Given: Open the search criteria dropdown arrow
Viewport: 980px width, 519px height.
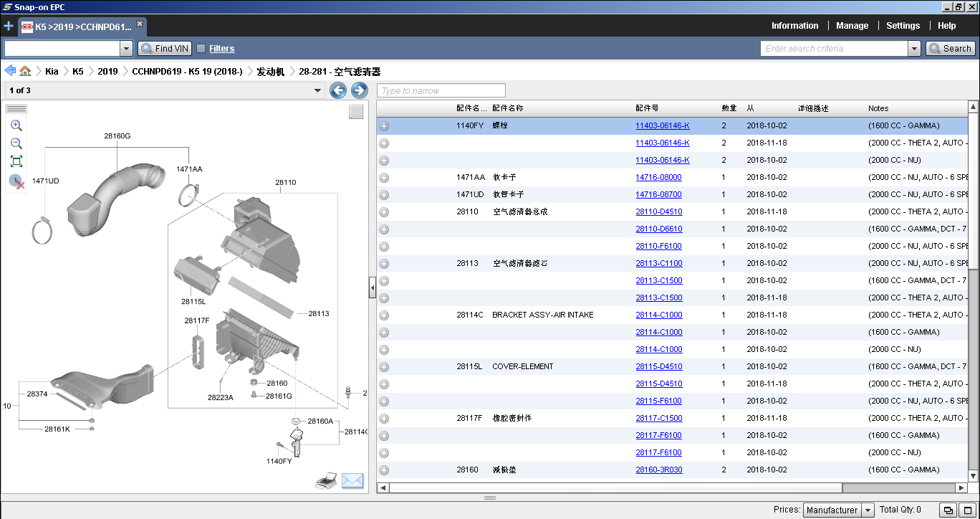Looking at the screenshot, I should pyautogui.click(x=914, y=49).
